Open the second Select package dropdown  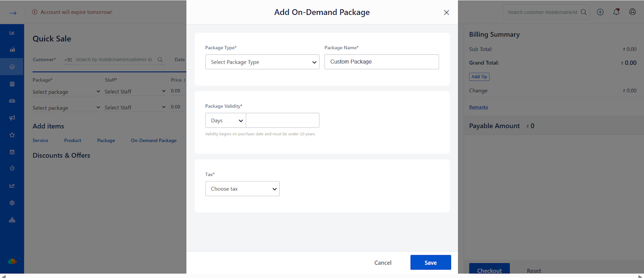pyautogui.click(x=66, y=108)
